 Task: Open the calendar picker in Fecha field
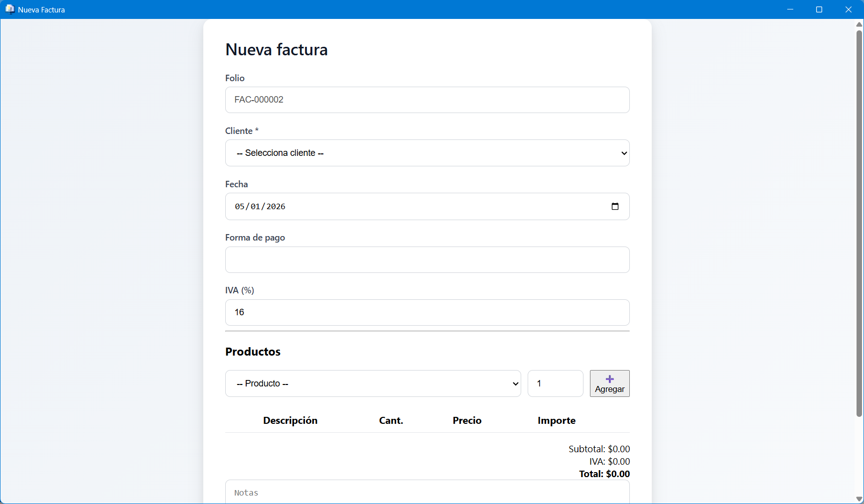pyautogui.click(x=615, y=207)
